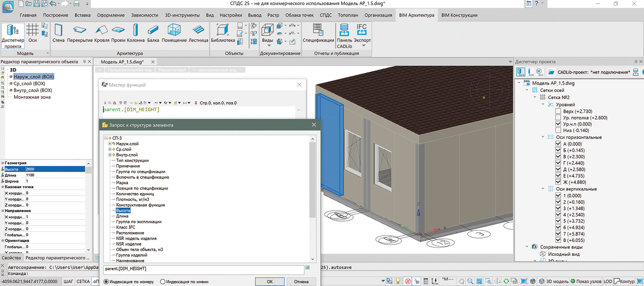Toggle the Верх (+2.730) level checkbox
The width and height of the screenshot is (644, 286).
558,111
